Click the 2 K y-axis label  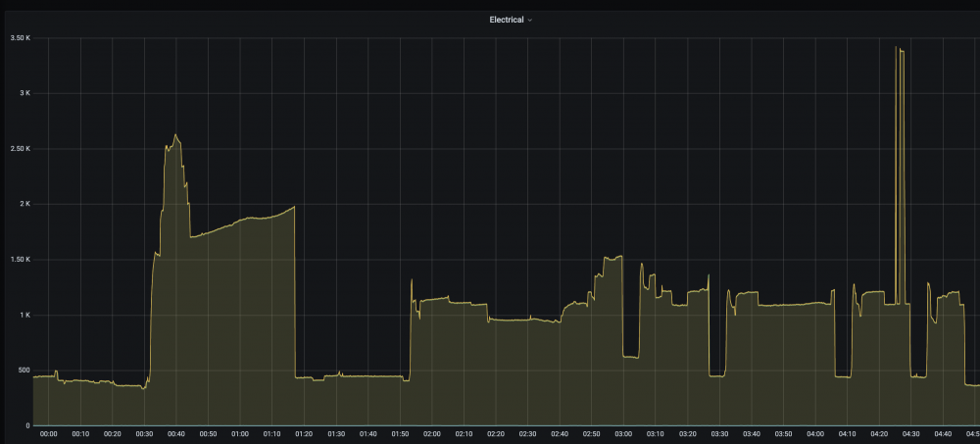click(x=24, y=204)
